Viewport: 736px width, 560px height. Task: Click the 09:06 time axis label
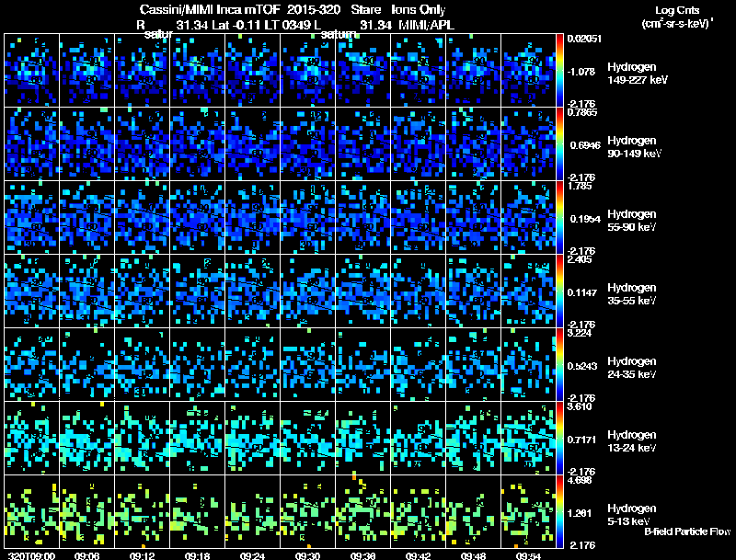[x=86, y=556]
